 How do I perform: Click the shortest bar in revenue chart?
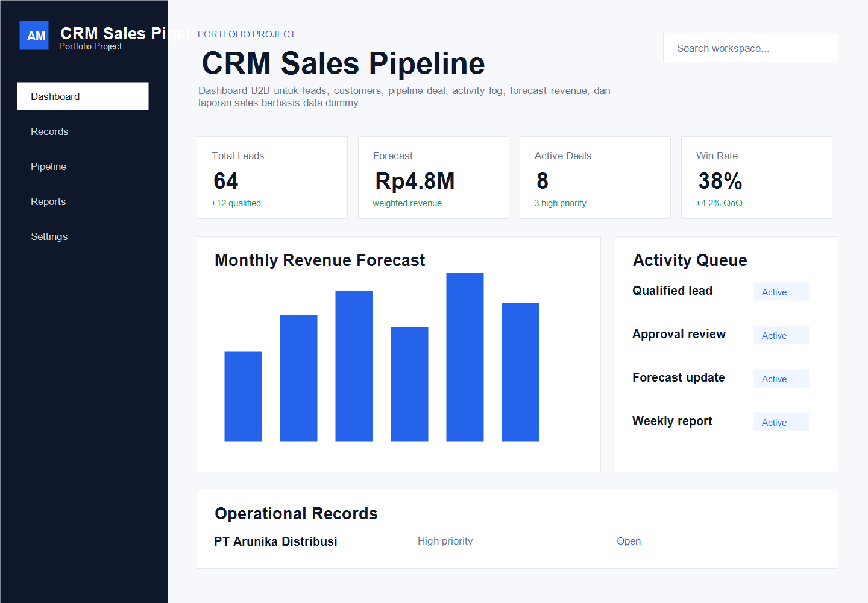click(x=243, y=396)
